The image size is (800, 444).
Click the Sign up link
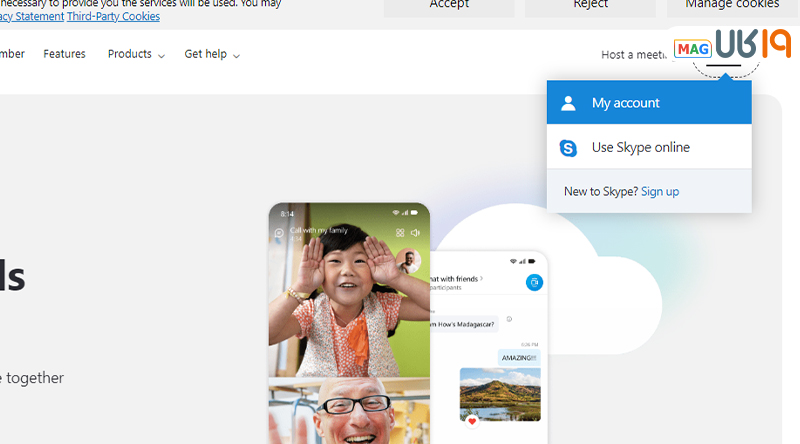[x=660, y=191]
